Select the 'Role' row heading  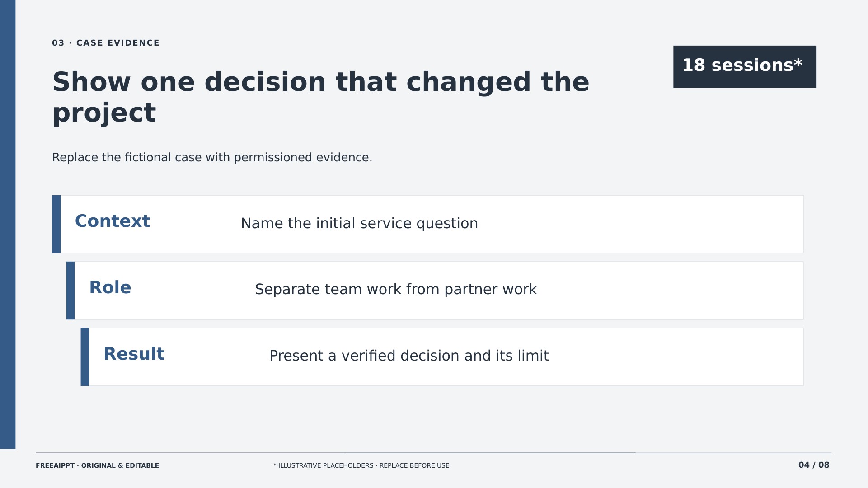[x=110, y=288]
